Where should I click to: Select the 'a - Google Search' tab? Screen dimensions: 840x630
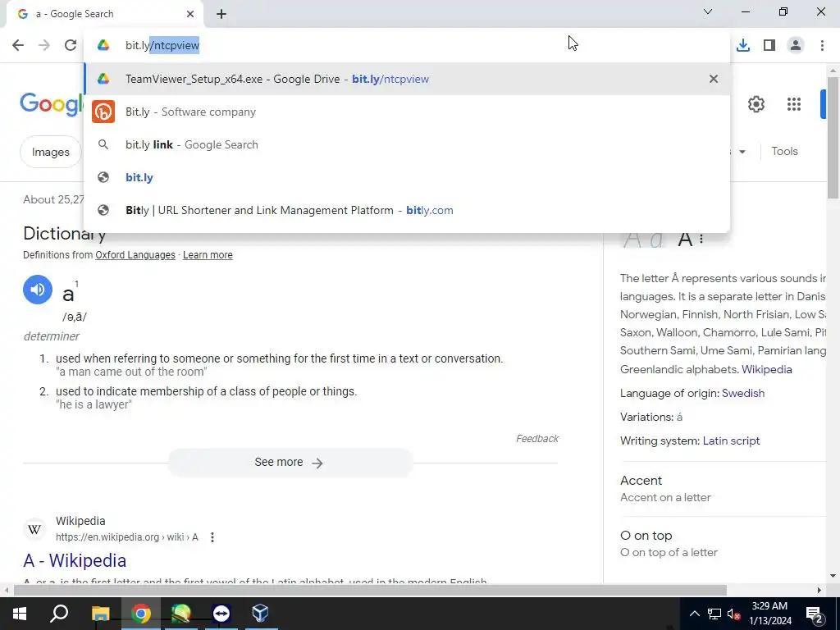[105, 14]
